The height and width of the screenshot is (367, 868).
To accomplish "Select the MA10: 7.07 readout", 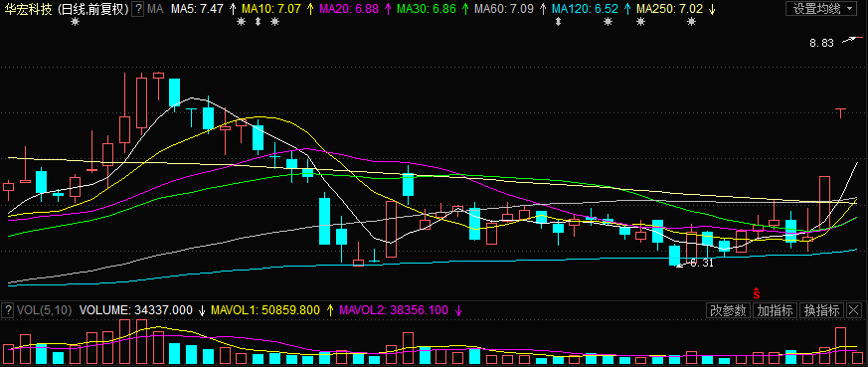I will pos(270,8).
